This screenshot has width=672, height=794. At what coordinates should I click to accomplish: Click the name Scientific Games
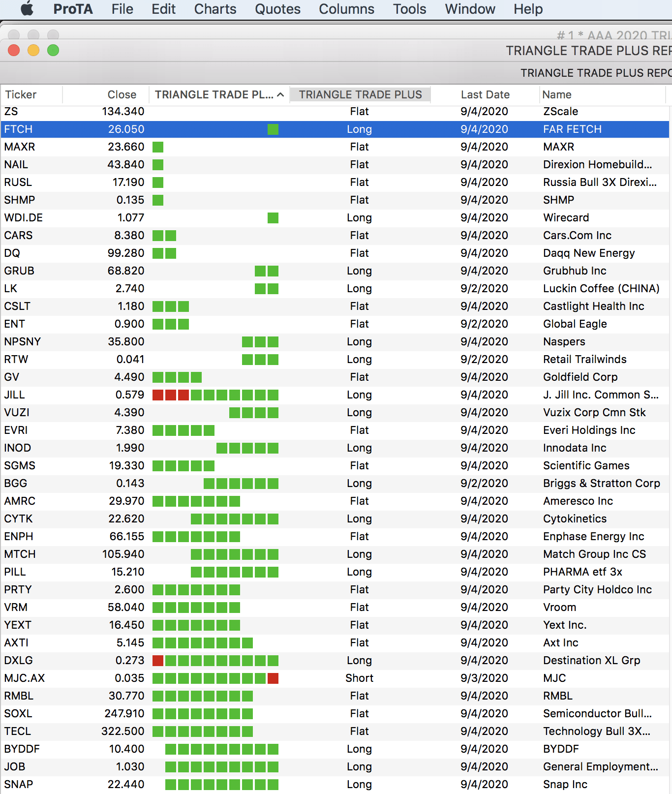586,466
